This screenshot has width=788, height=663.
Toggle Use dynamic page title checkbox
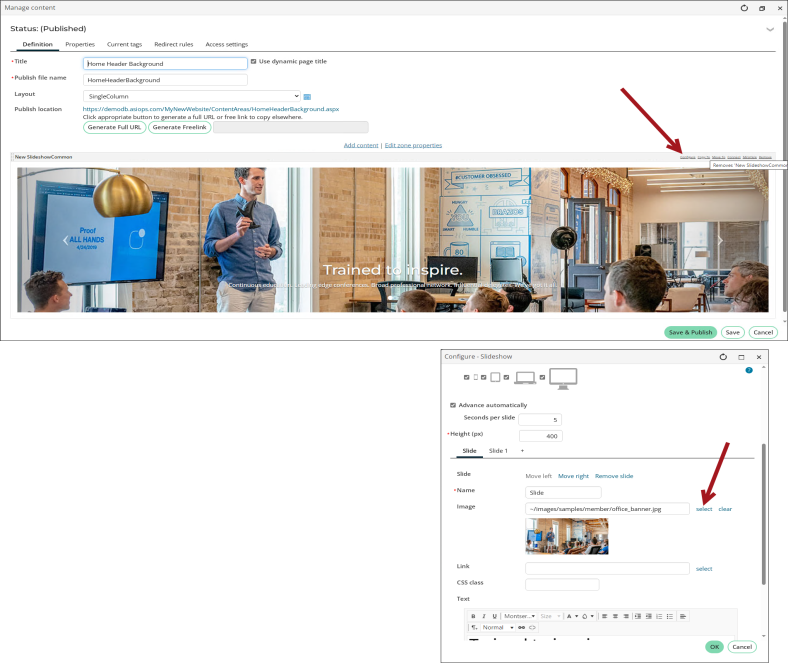tap(254, 61)
